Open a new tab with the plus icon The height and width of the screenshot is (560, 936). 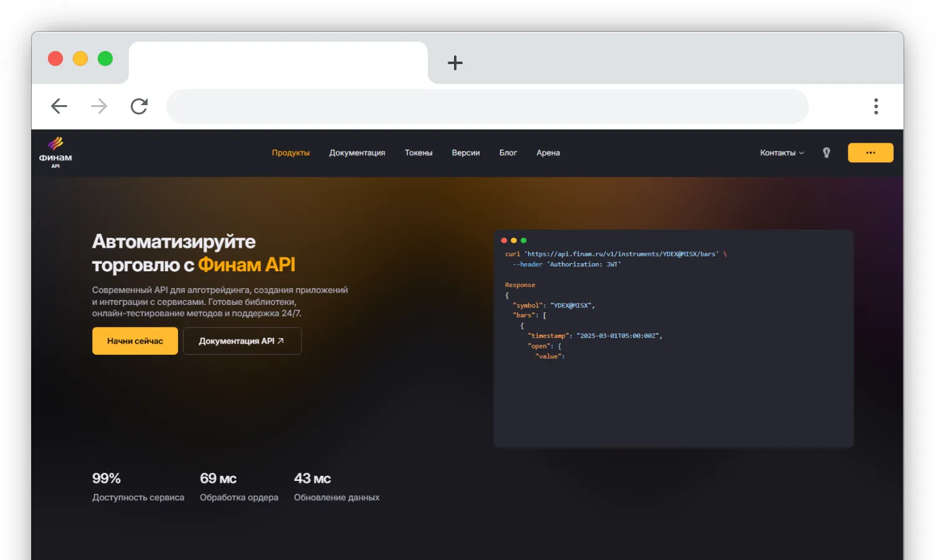click(455, 63)
